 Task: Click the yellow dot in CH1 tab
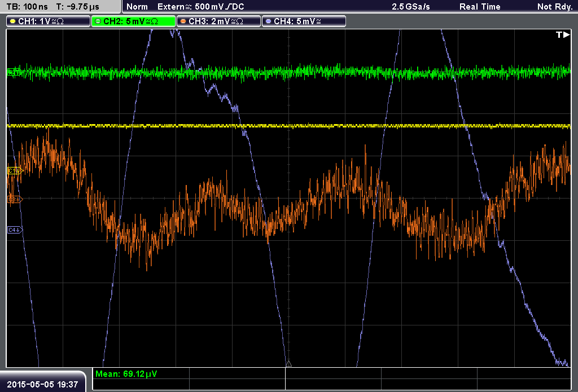(13, 21)
